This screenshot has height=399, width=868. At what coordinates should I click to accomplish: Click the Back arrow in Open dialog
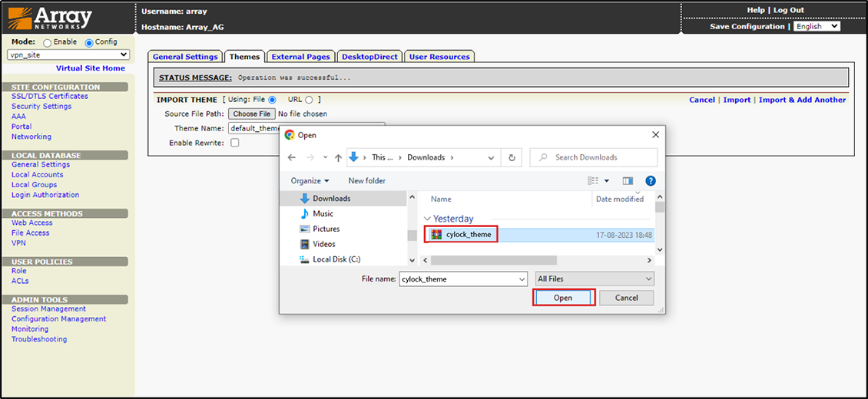point(292,157)
